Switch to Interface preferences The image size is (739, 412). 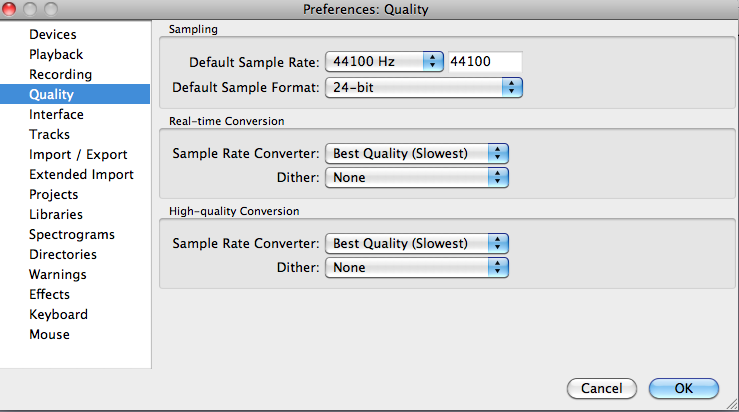56,115
